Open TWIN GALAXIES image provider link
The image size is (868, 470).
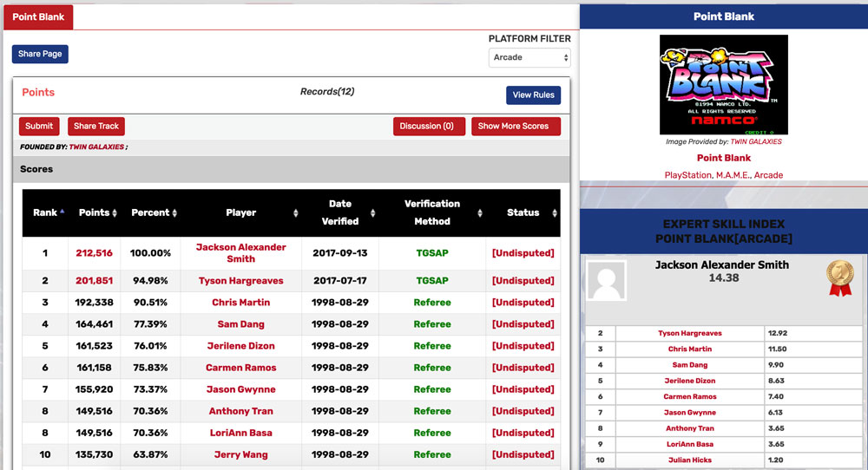coord(756,142)
